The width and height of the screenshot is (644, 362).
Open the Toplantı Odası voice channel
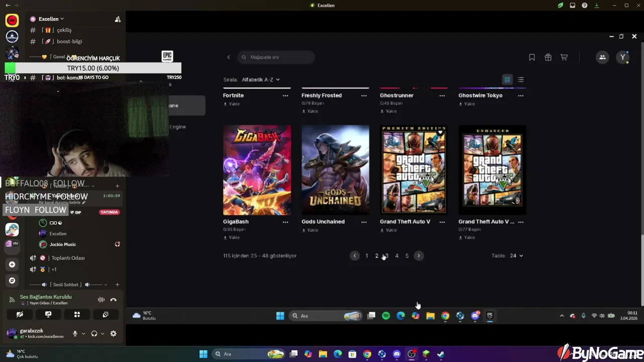[x=68, y=258]
